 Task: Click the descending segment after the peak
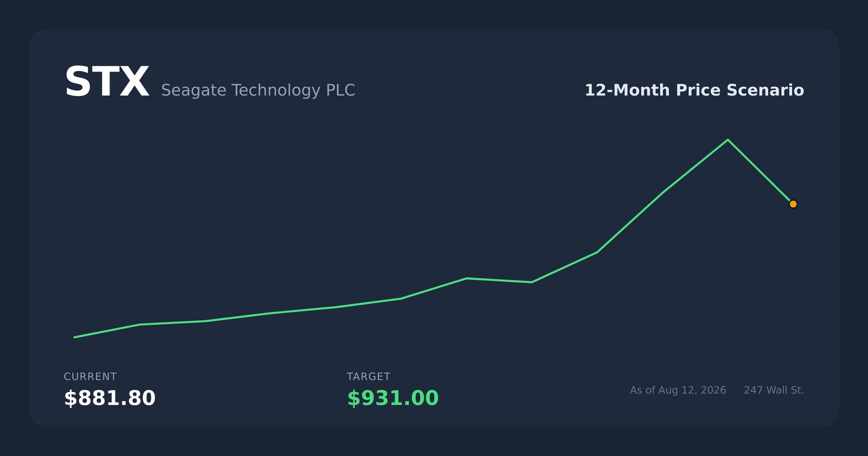pyautogui.click(x=760, y=172)
